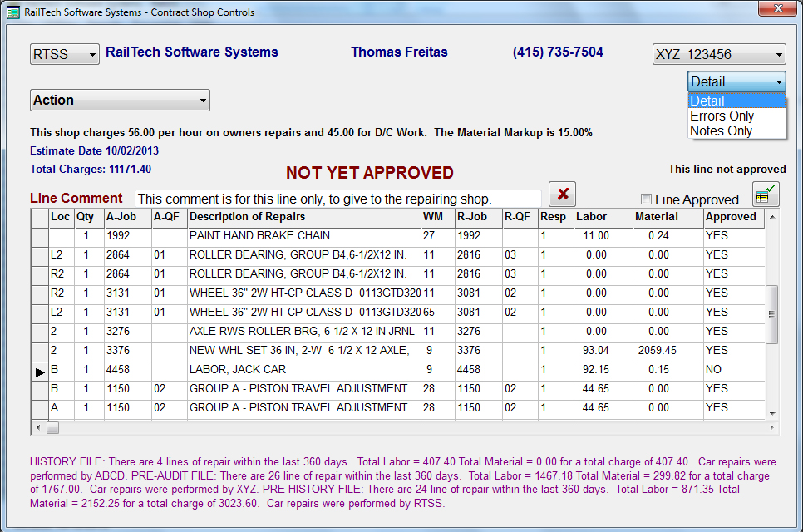
Task: Click the Description of Repairs column header
Action: [304, 217]
